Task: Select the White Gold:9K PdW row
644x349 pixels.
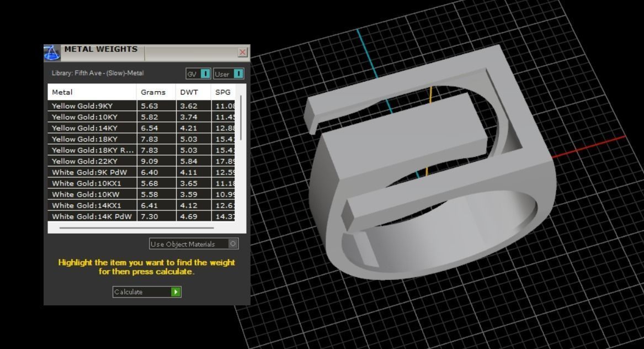Action: [x=141, y=172]
